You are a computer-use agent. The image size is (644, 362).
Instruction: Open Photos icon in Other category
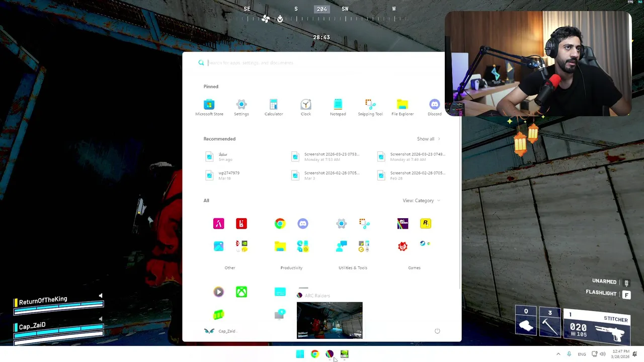(218, 246)
